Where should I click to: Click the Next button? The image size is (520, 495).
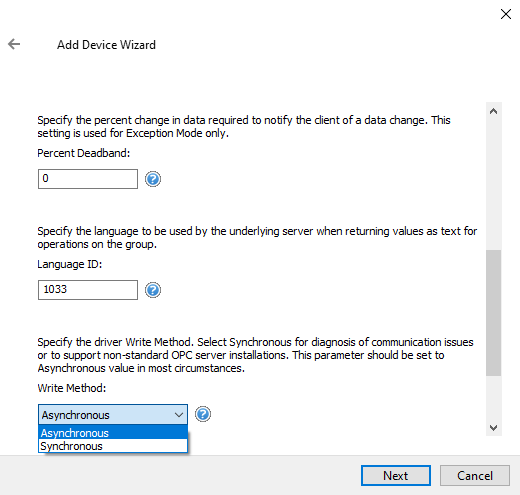coord(396,476)
